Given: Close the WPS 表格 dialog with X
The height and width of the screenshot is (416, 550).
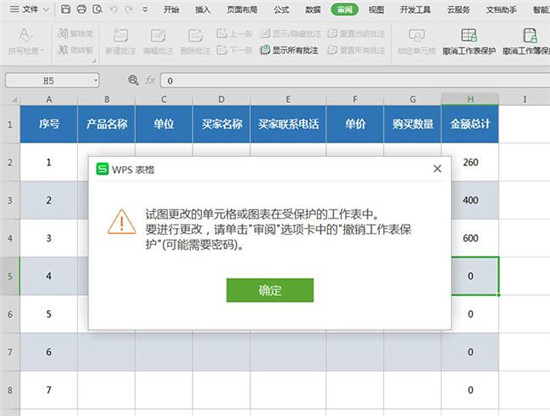Looking at the screenshot, I should tap(437, 169).
